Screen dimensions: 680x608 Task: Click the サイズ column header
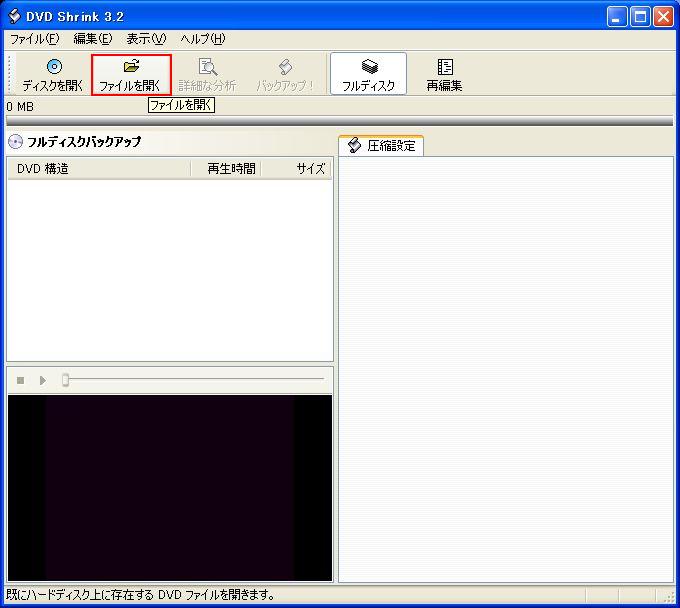(298, 169)
